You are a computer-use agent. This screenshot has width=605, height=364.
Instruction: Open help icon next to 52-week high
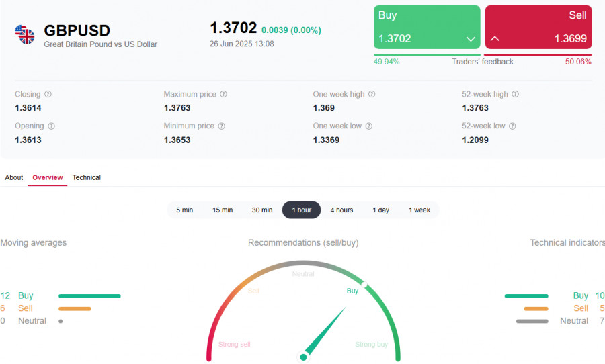pyautogui.click(x=515, y=94)
